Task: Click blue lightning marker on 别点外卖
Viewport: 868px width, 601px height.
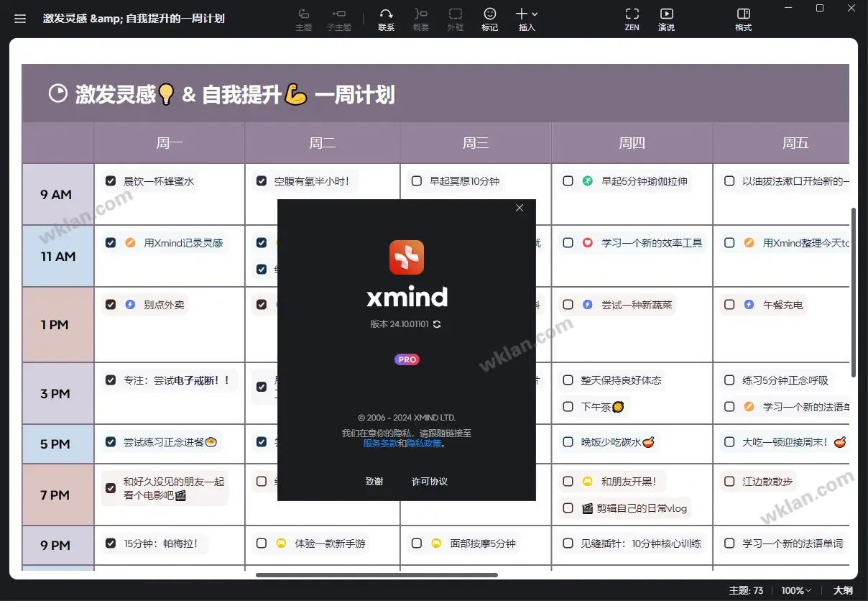Action: 130,305
